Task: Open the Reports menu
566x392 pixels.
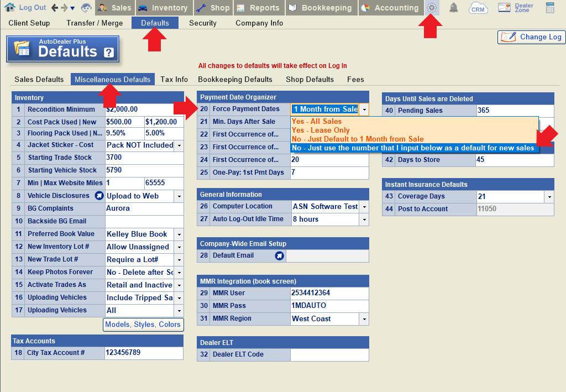Action: [x=259, y=8]
